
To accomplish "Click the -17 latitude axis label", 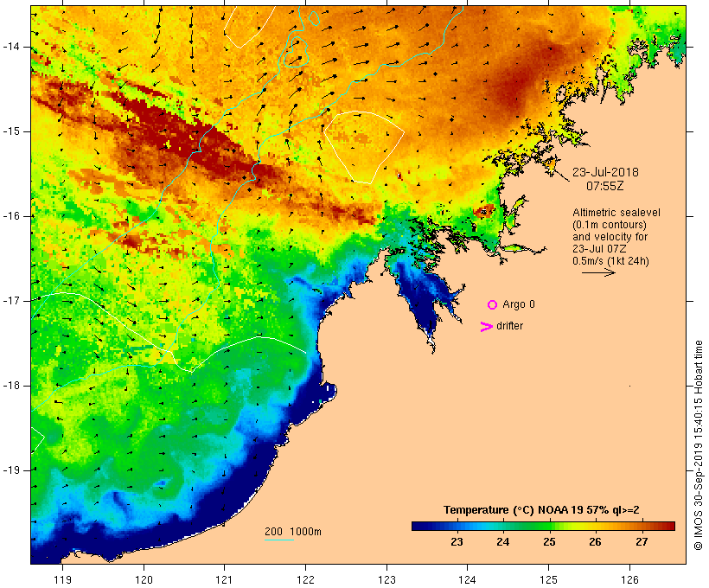I will pos(11,301).
